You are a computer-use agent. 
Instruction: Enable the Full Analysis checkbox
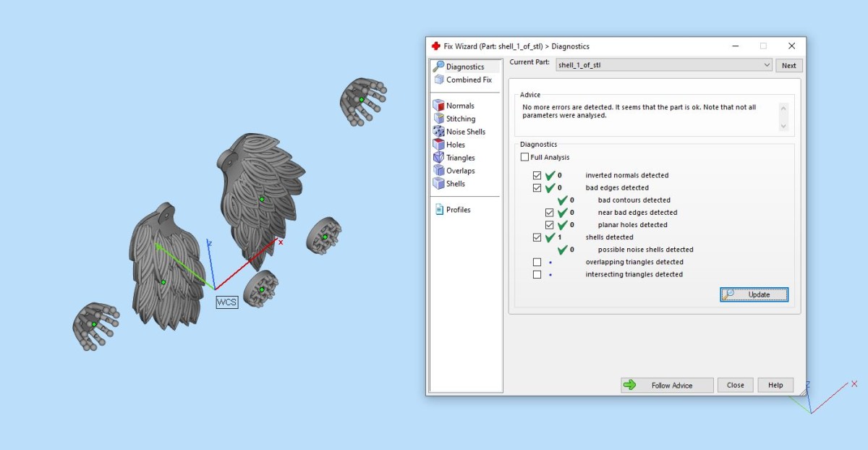[524, 157]
